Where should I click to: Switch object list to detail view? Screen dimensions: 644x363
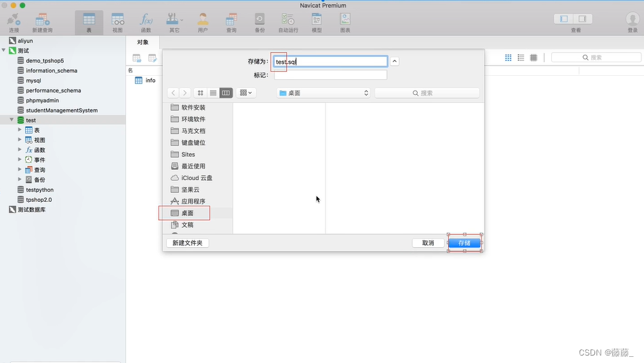pyautogui.click(x=534, y=58)
